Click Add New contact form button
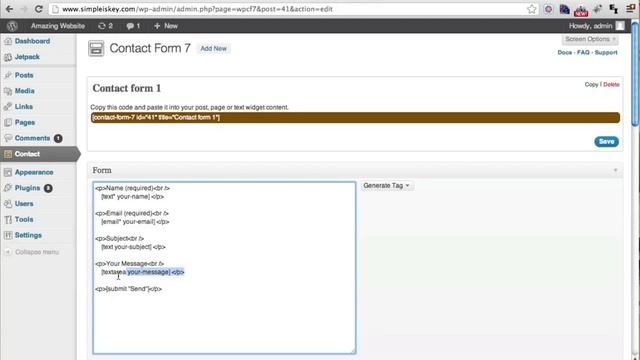Screen dimensions: 640x360 [x=213, y=48]
